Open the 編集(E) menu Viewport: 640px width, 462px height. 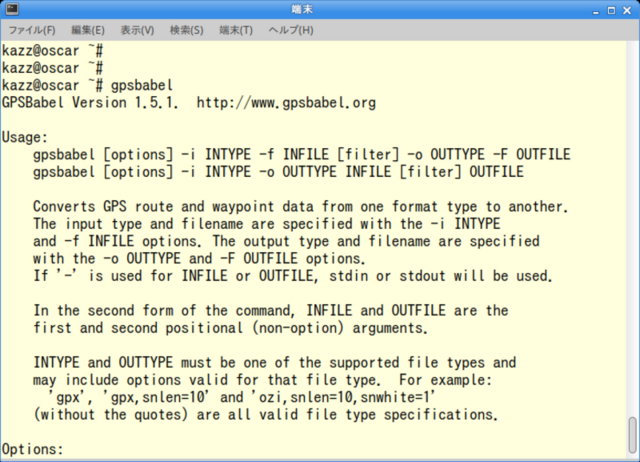point(88,30)
